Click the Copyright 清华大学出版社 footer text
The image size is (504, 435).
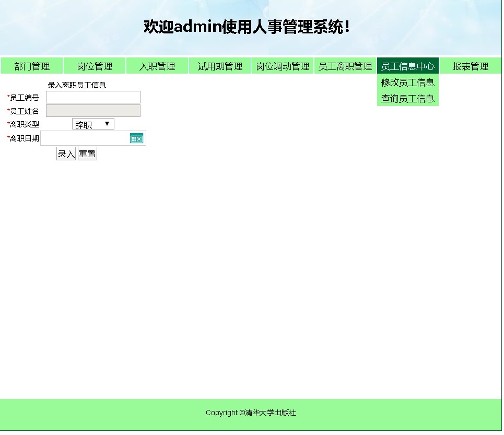click(251, 413)
